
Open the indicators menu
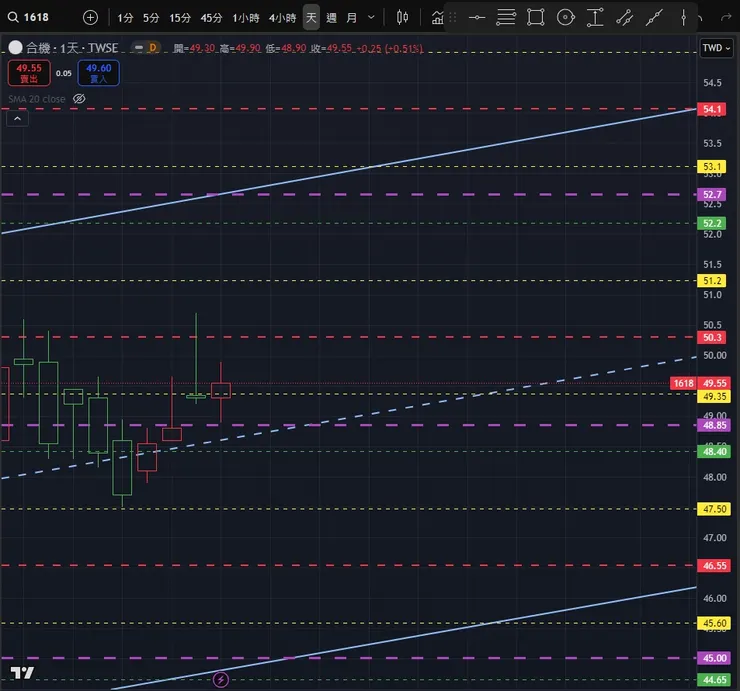437,18
